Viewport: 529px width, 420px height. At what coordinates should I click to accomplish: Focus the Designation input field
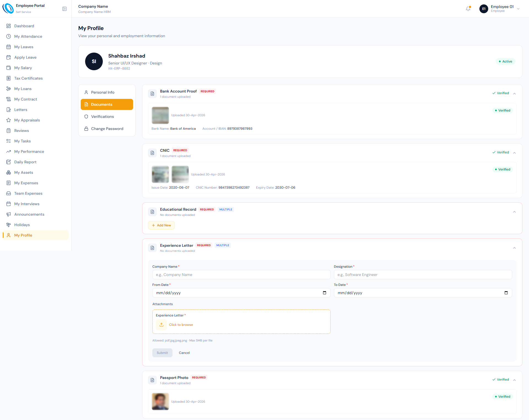point(423,275)
